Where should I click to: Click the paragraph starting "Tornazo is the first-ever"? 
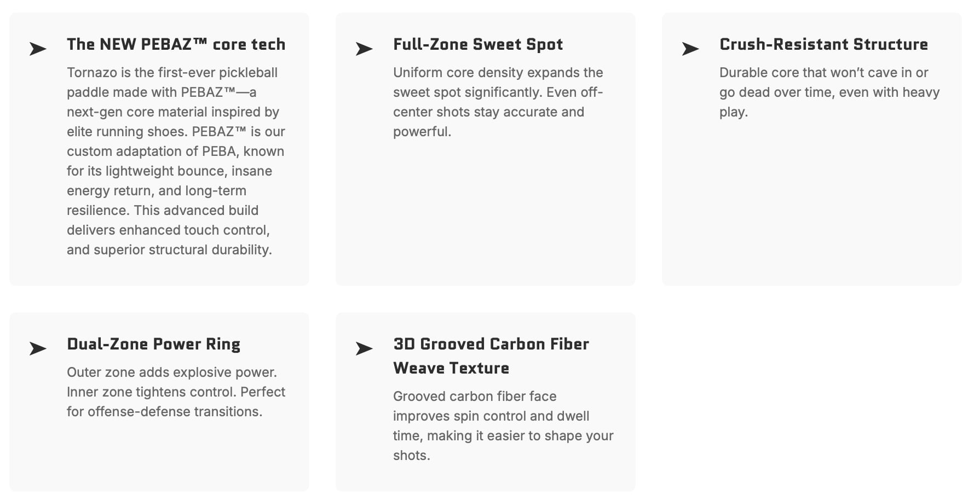pos(172,73)
